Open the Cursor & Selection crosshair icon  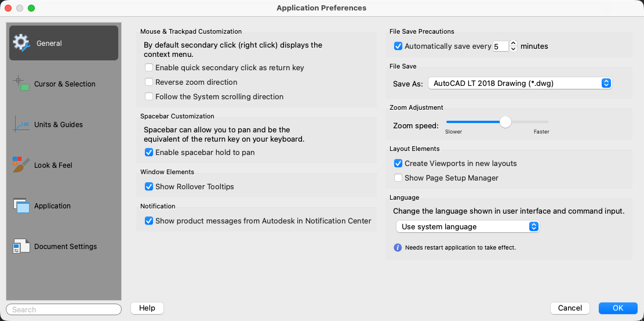(21, 84)
